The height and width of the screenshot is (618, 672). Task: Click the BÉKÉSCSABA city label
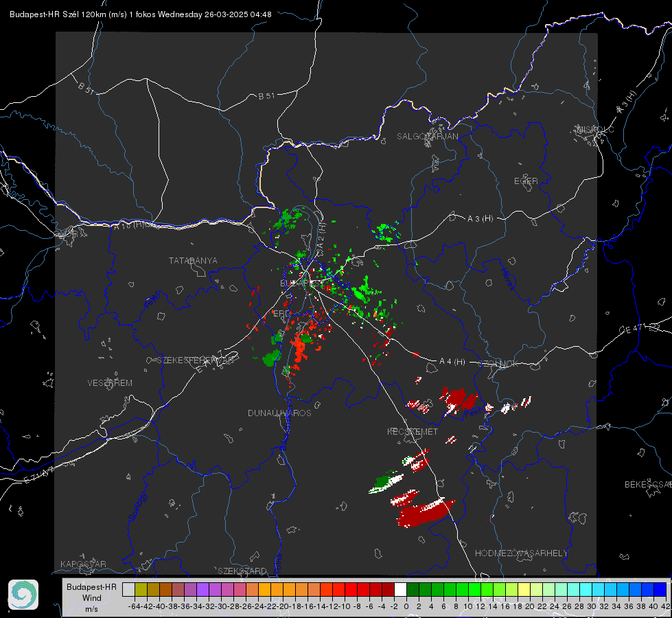[x=648, y=484]
